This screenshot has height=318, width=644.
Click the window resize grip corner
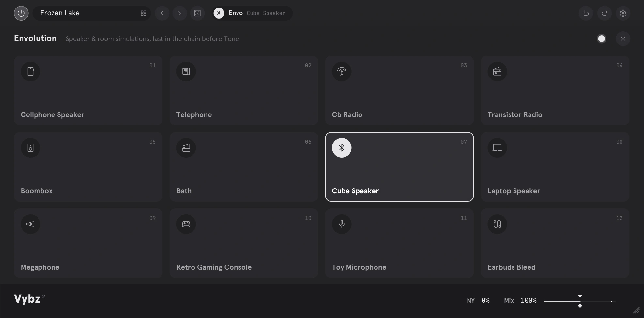point(636,310)
